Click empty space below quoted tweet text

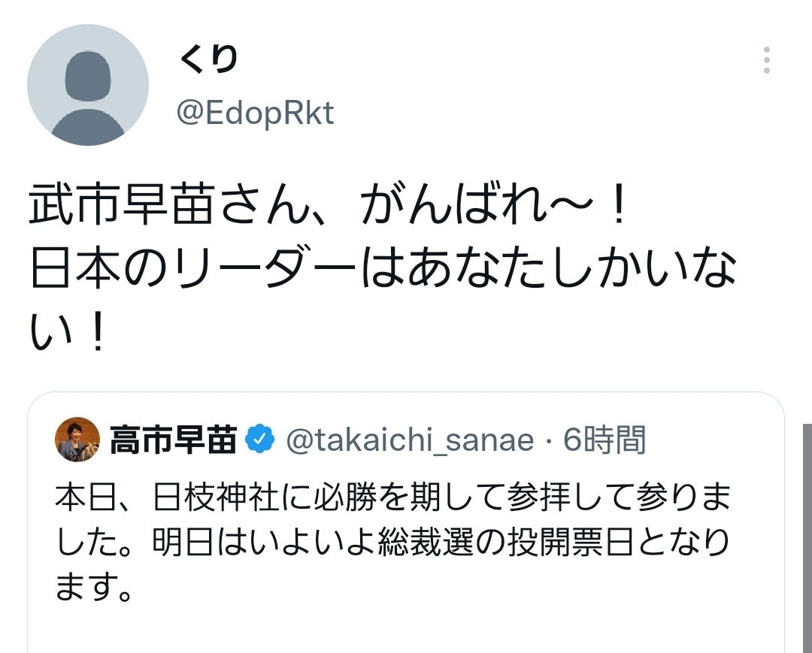point(406,627)
